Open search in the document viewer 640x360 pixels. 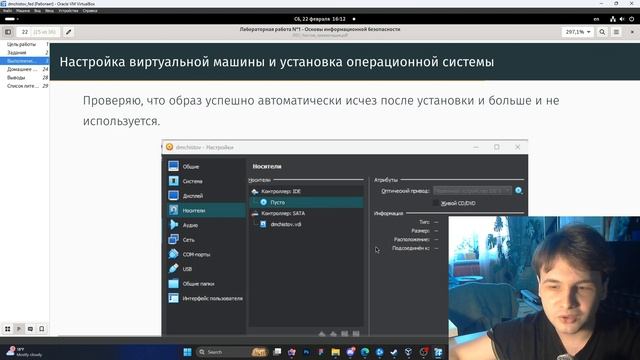(602, 32)
